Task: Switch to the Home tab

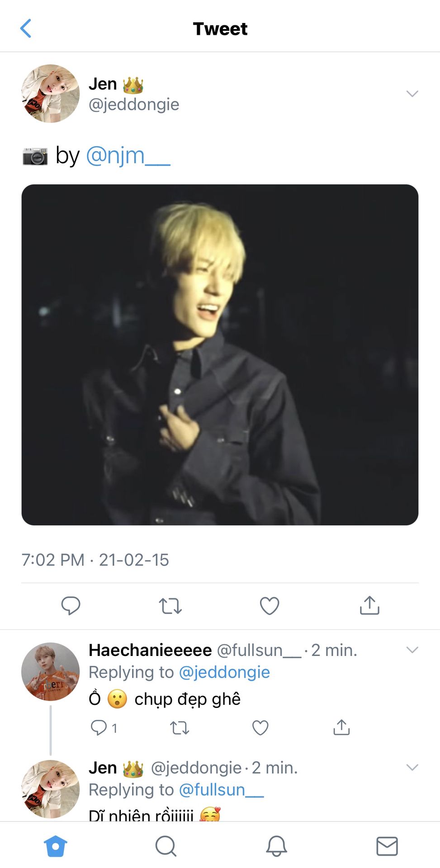Action: [56, 846]
